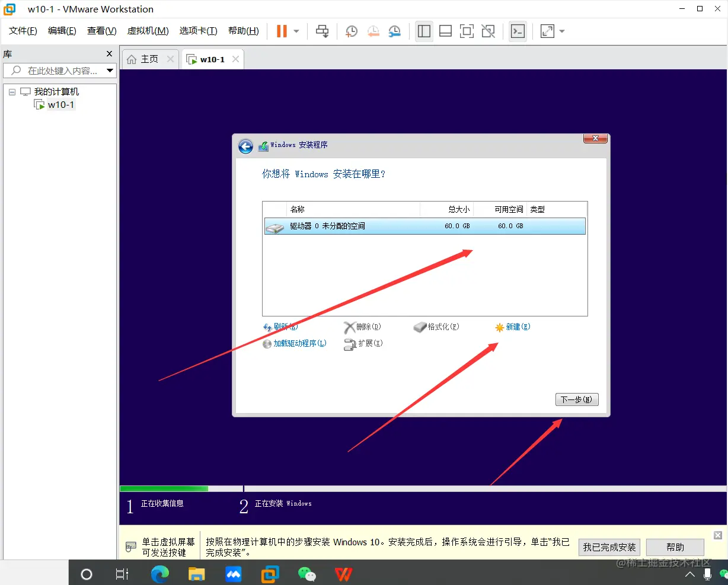
Task: Open File Explorer from the taskbar
Action: point(196,574)
